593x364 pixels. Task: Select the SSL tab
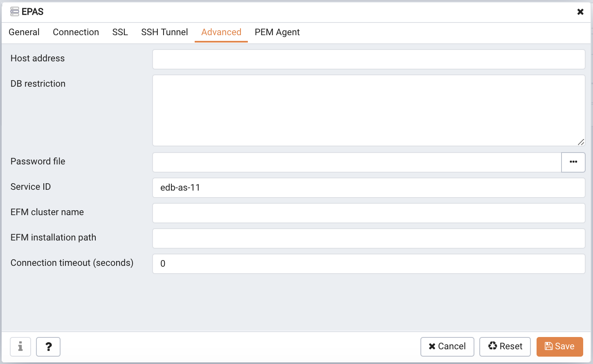coord(120,32)
